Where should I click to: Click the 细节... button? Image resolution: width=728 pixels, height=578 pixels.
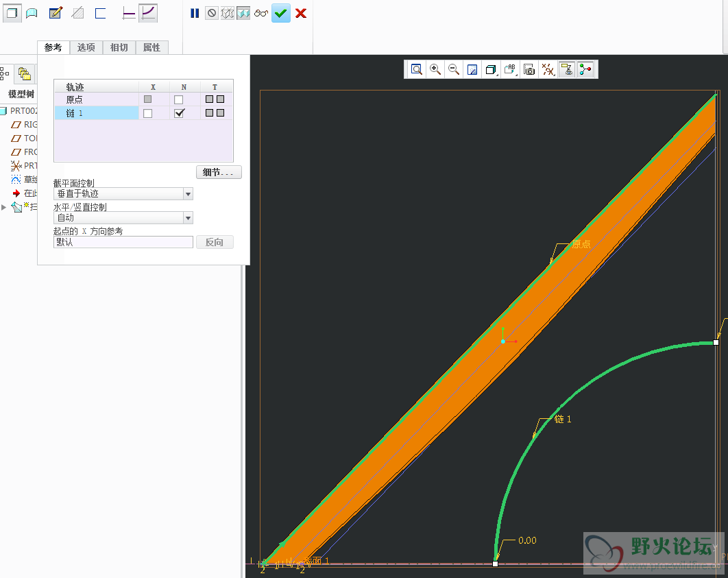(219, 172)
